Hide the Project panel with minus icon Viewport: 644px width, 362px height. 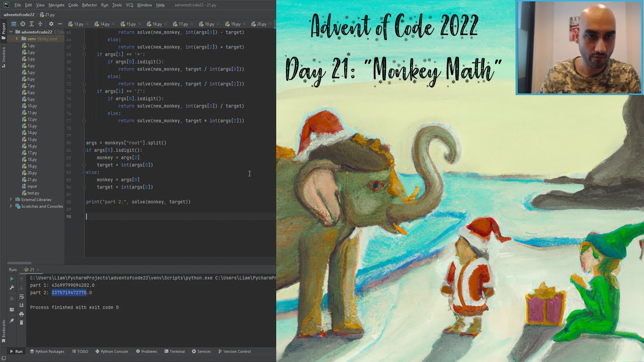tap(60, 24)
